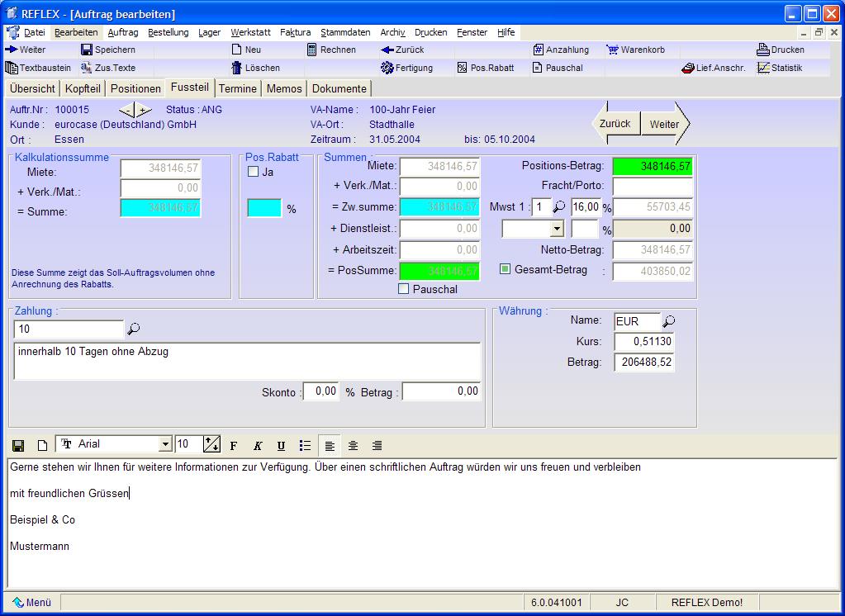This screenshot has height=616, width=845.
Task: Click the green Positions-Betrag field
Action: click(x=653, y=167)
